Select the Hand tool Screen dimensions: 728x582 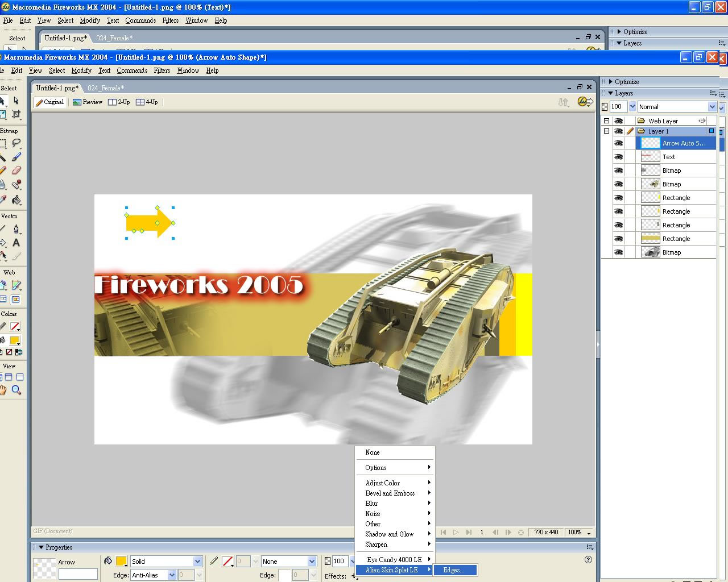pyautogui.click(x=3, y=390)
